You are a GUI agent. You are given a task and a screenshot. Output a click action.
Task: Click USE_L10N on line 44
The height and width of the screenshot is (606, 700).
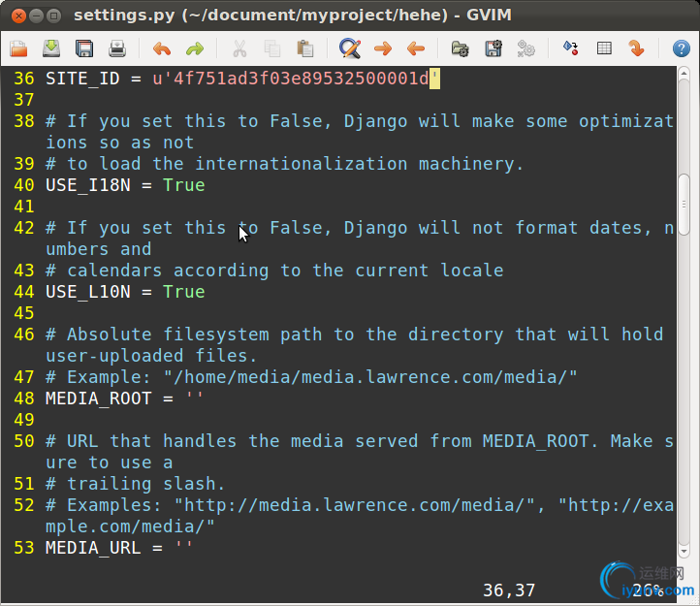pyautogui.click(x=88, y=292)
